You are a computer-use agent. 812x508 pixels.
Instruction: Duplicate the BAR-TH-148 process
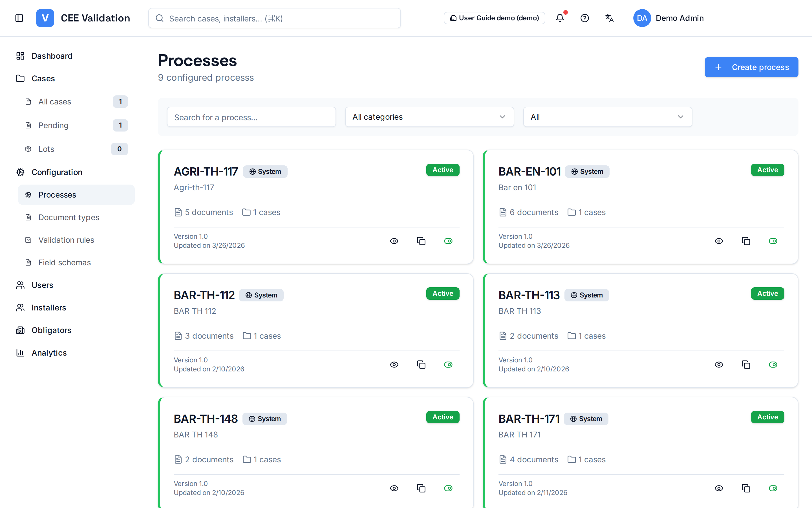coord(421,488)
